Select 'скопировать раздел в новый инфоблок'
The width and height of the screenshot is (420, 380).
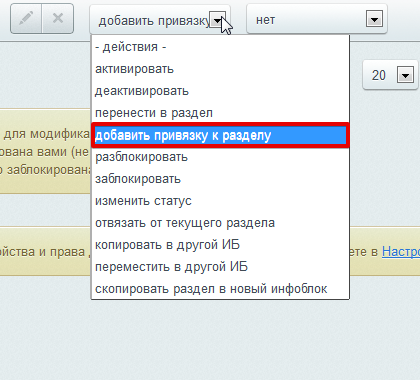[x=220, y=289]
